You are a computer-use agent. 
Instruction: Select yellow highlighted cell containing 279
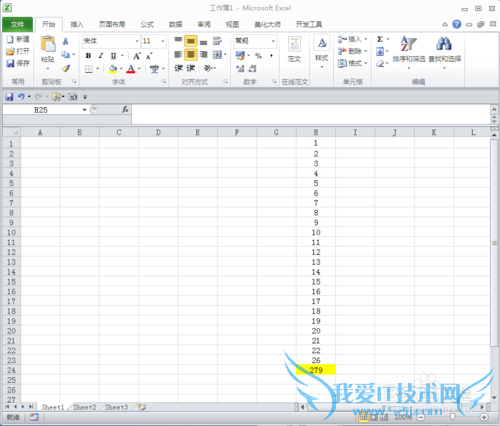(316, 370)
